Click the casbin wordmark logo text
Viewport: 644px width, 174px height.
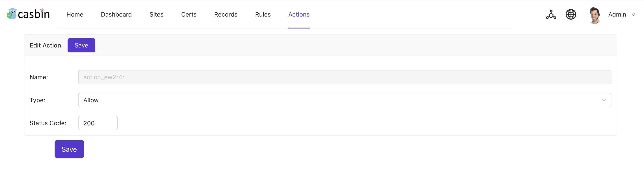coord(34,14)
